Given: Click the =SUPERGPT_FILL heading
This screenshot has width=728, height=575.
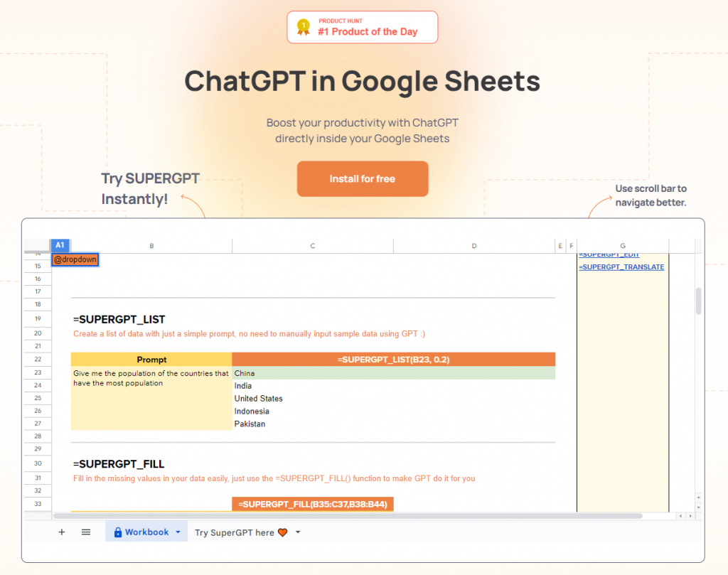Looking at the screenshot, I should click(x=119, y=464).
